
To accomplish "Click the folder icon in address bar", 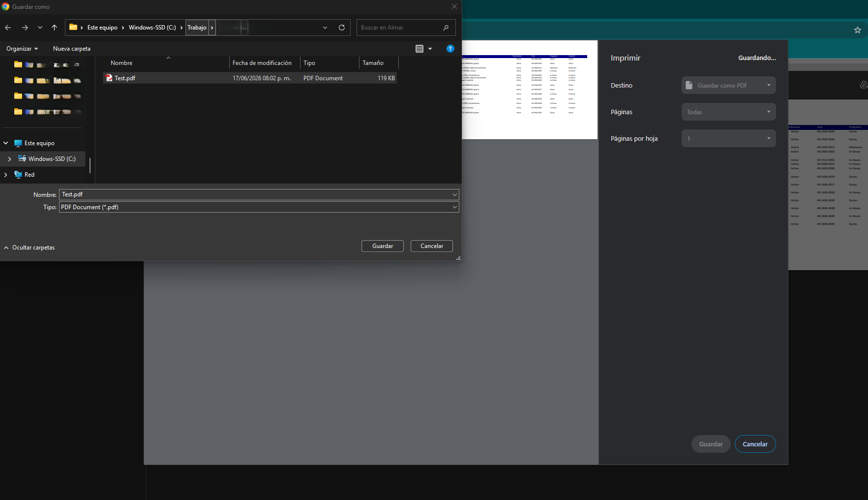I will point(73,27).
